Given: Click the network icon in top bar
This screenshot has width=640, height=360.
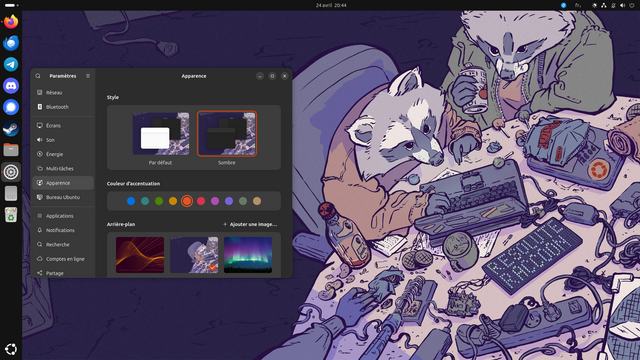Looking at the screenshot, I should 604,5.
